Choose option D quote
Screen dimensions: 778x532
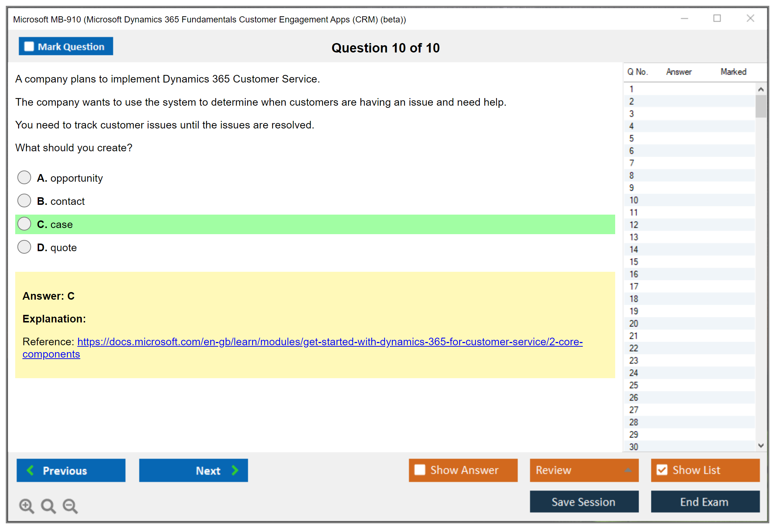coord(24,247)
